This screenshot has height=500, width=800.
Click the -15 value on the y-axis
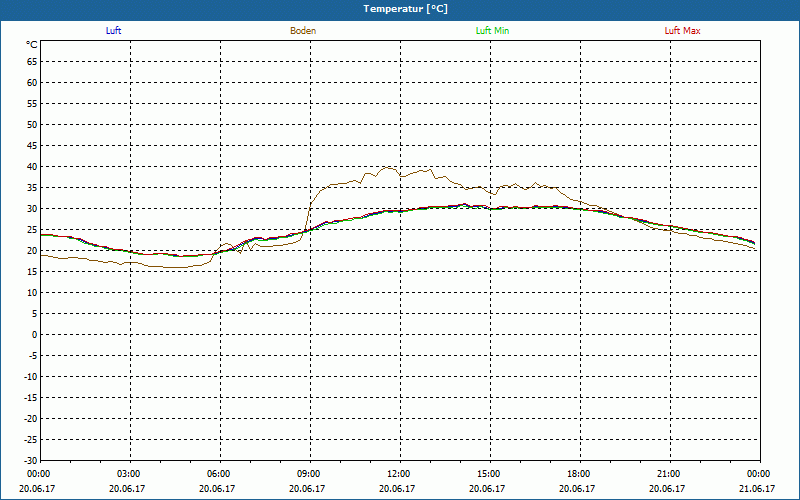click(30, 397)
